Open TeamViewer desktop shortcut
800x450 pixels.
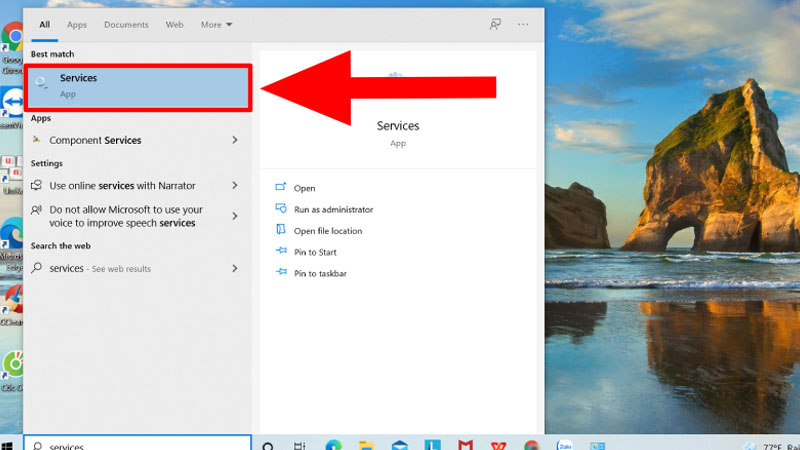[12, 103]
